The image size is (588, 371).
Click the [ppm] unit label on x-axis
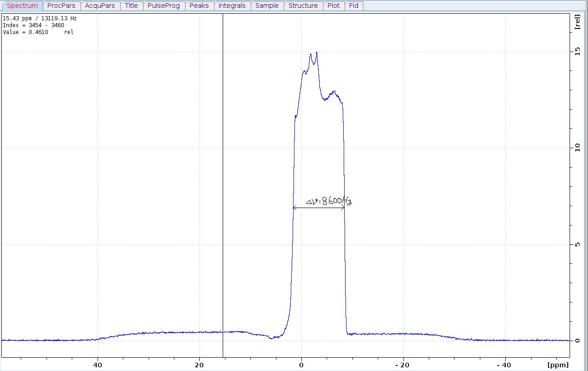[x=558, y=365]
